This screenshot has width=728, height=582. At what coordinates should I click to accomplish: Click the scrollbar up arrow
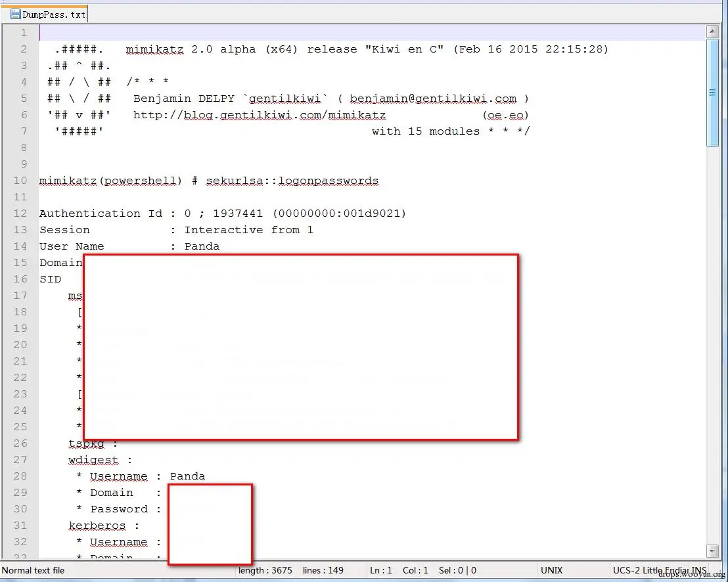713,30
